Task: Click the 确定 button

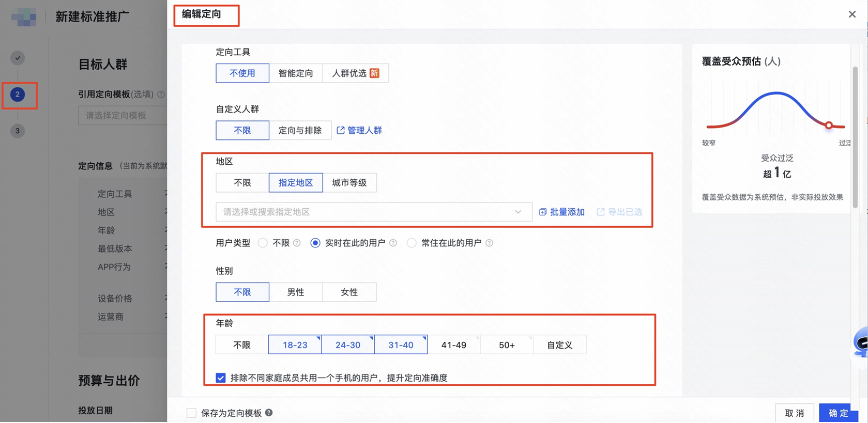Action: point(839,413)
